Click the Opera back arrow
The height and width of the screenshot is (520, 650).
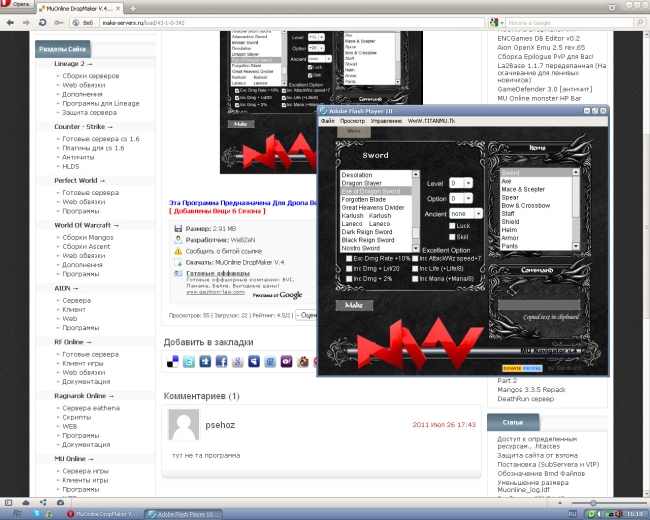[x=10, y=22]
